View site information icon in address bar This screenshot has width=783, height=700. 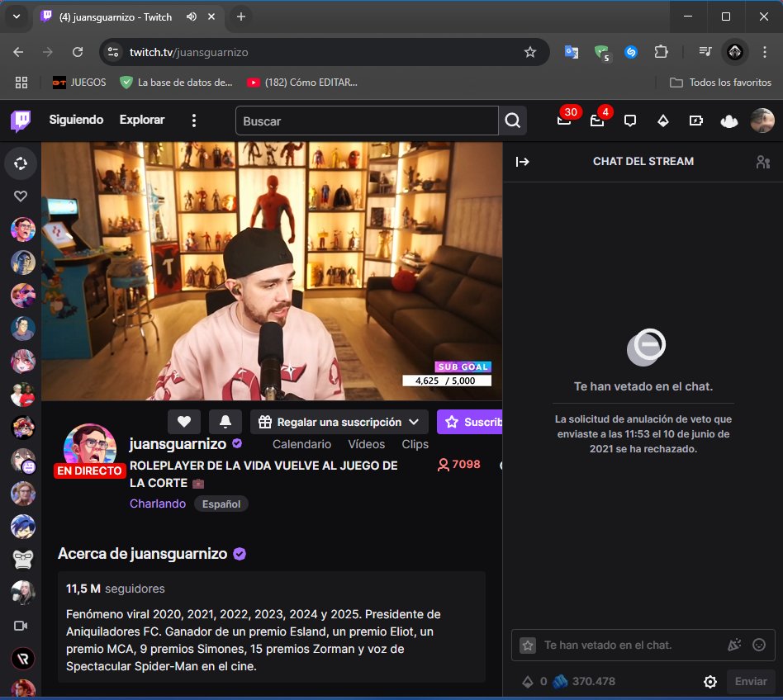tap(113, 52)
